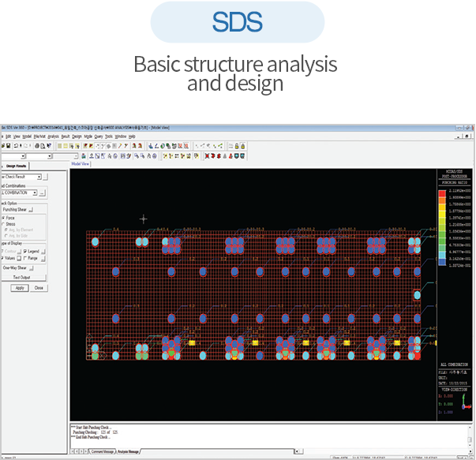Click the red X support icon in the second toolbar
Viewport: 476px width, 460px height.
tap(207, 156)
